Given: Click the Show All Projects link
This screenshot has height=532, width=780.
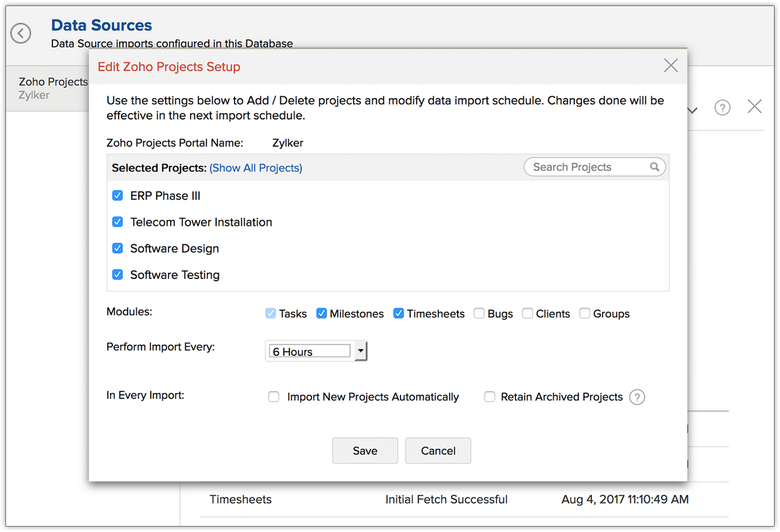Looking at the screenshot, I should 256,168.
